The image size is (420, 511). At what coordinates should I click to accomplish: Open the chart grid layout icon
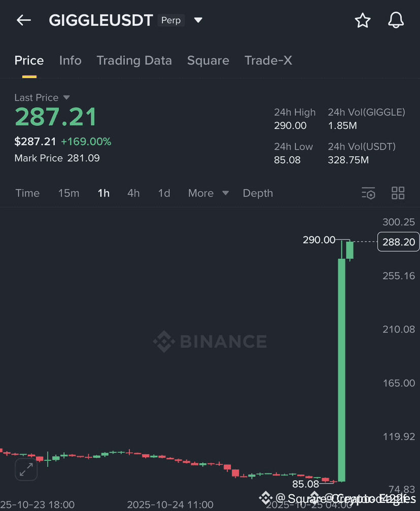[x=398, y=193]
